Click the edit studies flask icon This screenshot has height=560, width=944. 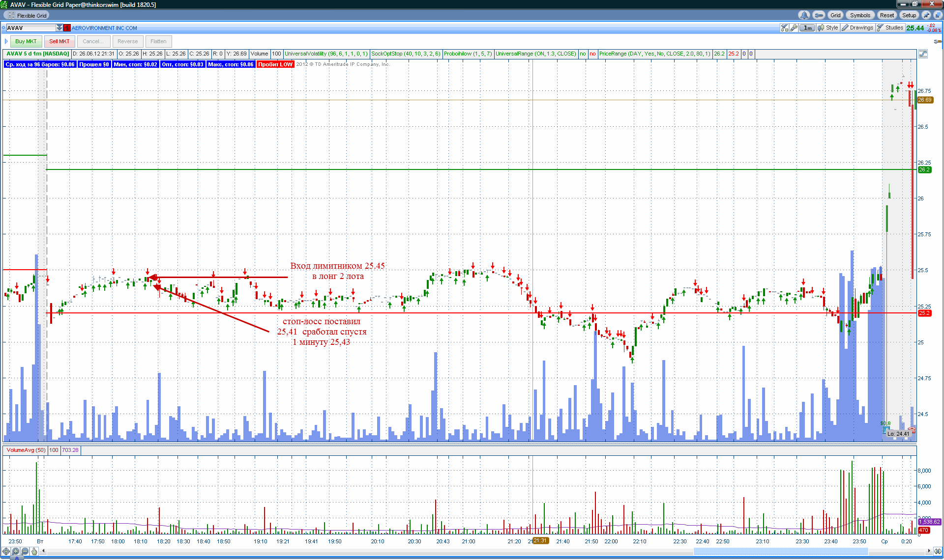(x=785, y=28)
